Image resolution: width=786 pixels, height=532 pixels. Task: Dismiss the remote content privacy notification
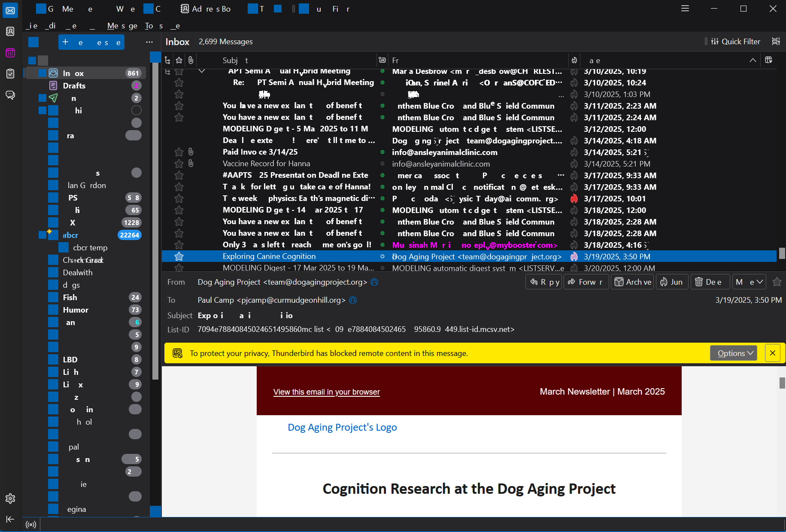pos(773,353)
